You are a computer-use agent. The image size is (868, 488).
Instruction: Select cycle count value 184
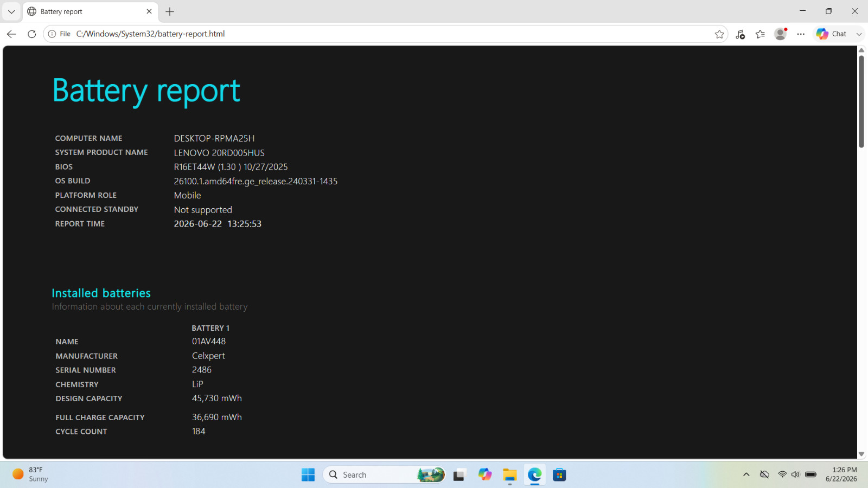coord(199,431)
